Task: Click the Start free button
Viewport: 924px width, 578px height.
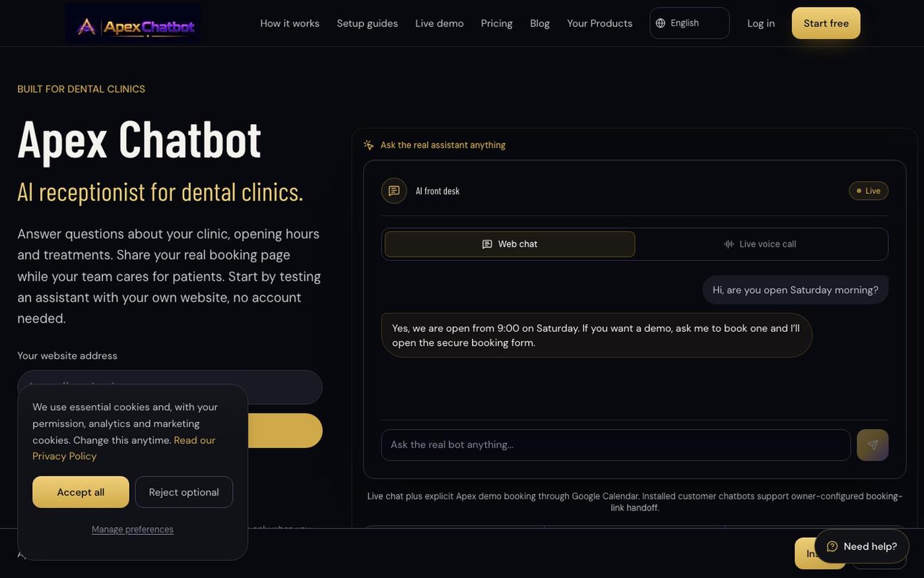Action: pyautogui.click(x=826, y=23)
